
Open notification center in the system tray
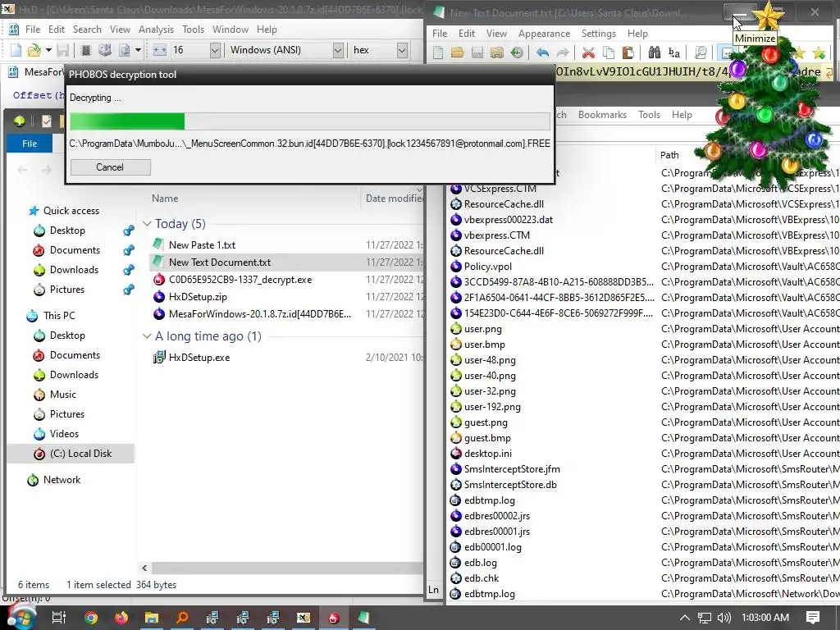[813, 618]
